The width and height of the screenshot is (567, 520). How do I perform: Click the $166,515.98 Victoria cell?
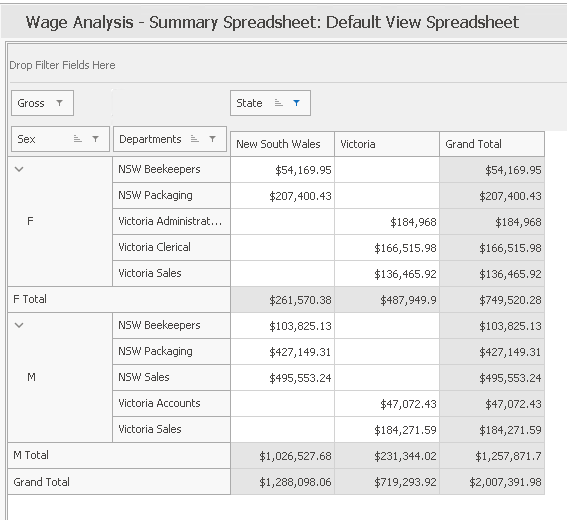tap(387, 248)
